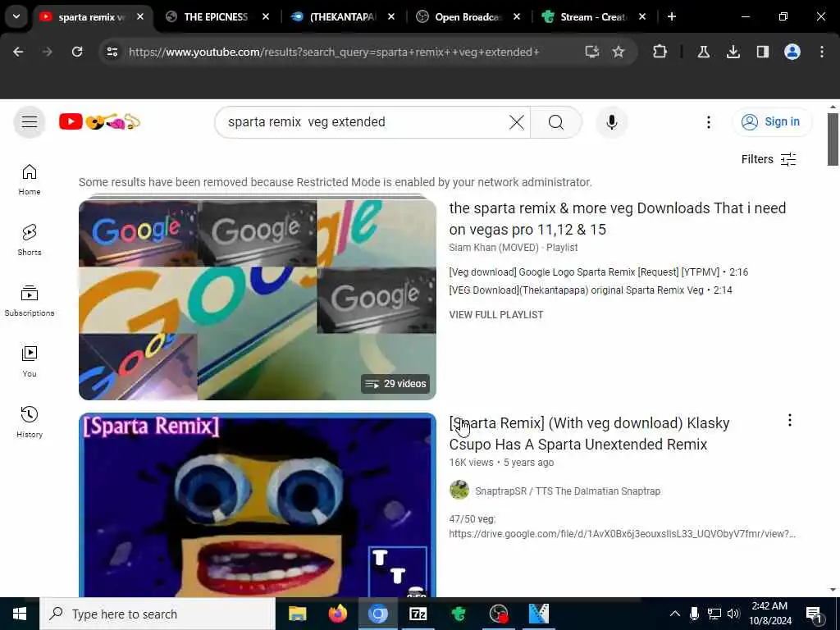Open Klasky Csupo Sparta Unextended Remix title

click(589, 433)
